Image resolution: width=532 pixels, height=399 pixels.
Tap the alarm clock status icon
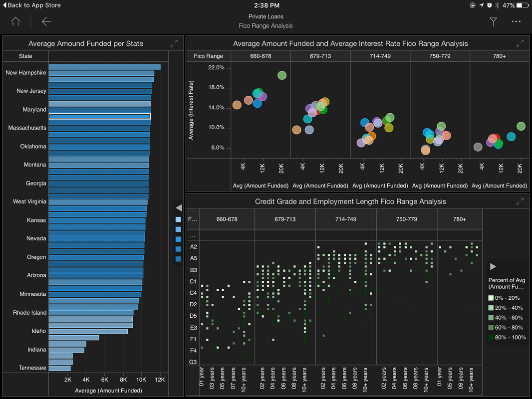point(489,5)
